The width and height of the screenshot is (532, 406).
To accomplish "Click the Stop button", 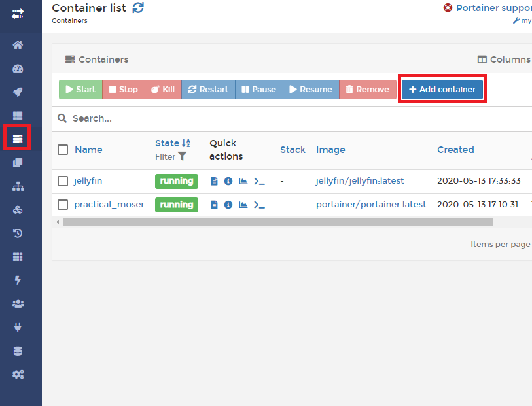I will (x=124, y=90).
